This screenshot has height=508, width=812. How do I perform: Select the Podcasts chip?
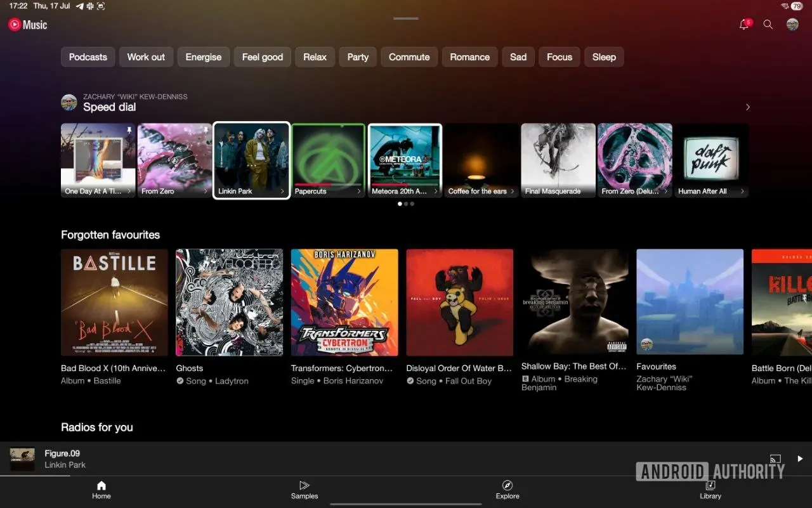[x=88, y=57]
